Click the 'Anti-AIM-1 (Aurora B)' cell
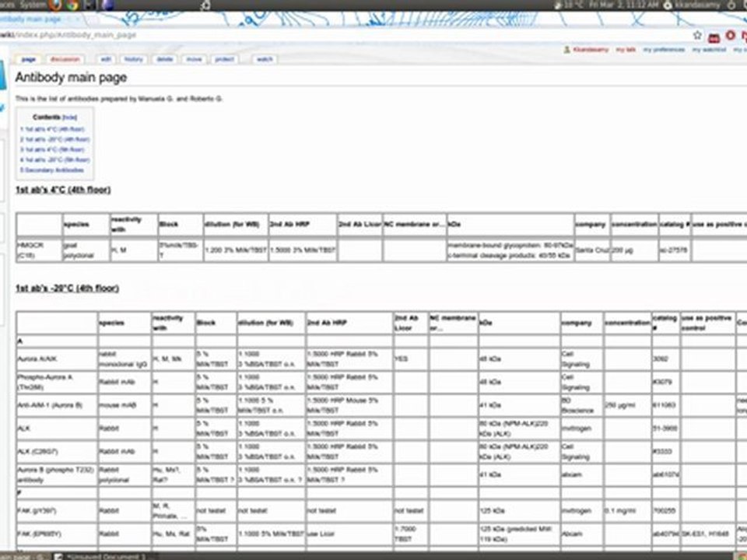Viewport: 747px width, 560px height. 57,405
